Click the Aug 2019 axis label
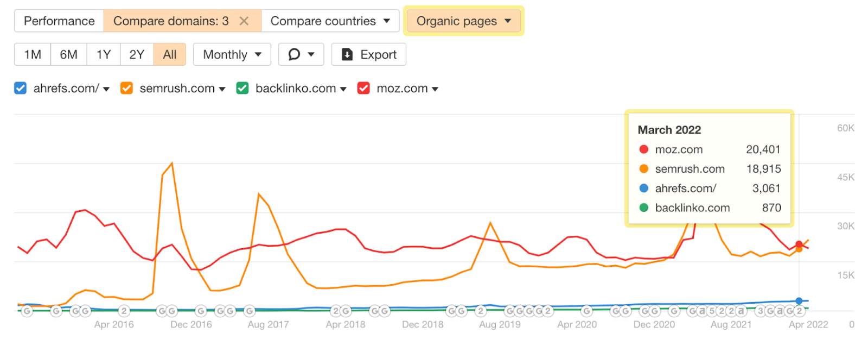 pos(500,324)
